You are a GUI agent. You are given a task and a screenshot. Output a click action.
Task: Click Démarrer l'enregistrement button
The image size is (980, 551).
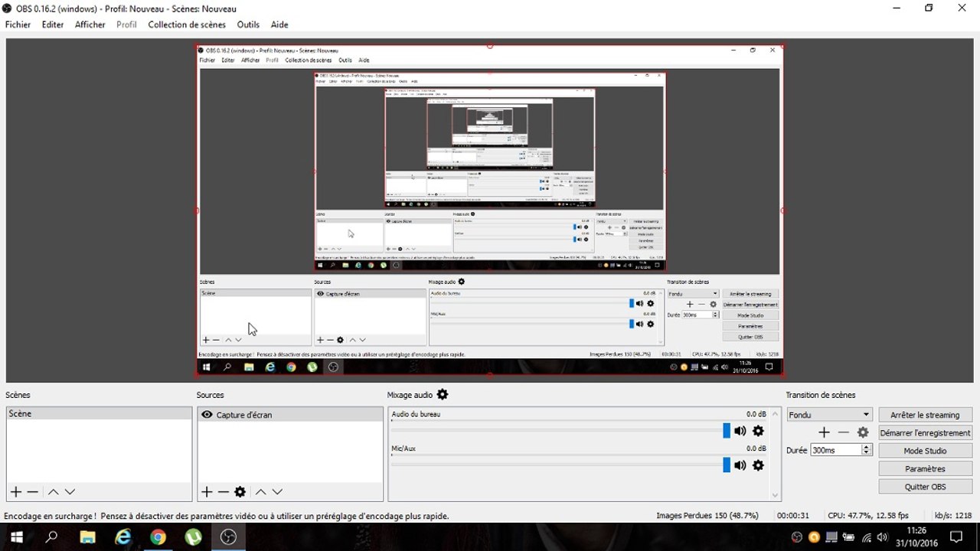925,432
